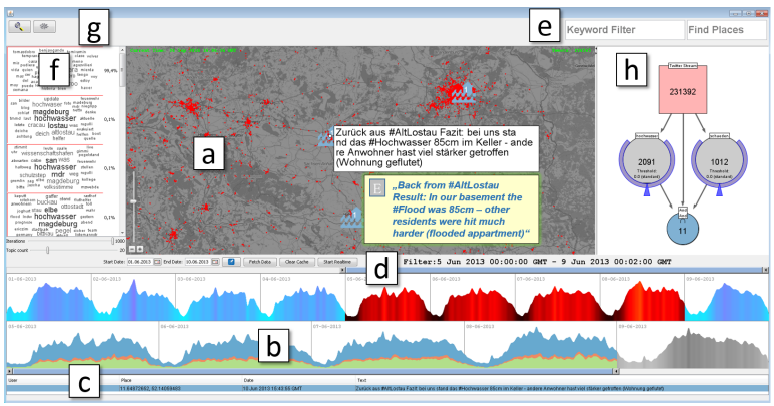Click the And node with count 11
Viewport: 774px width, 406px height.
[683, 230]
